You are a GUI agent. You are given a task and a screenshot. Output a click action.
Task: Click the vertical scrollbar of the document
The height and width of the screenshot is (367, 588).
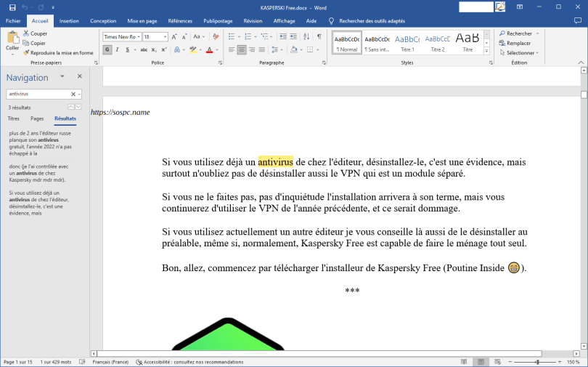584,209
